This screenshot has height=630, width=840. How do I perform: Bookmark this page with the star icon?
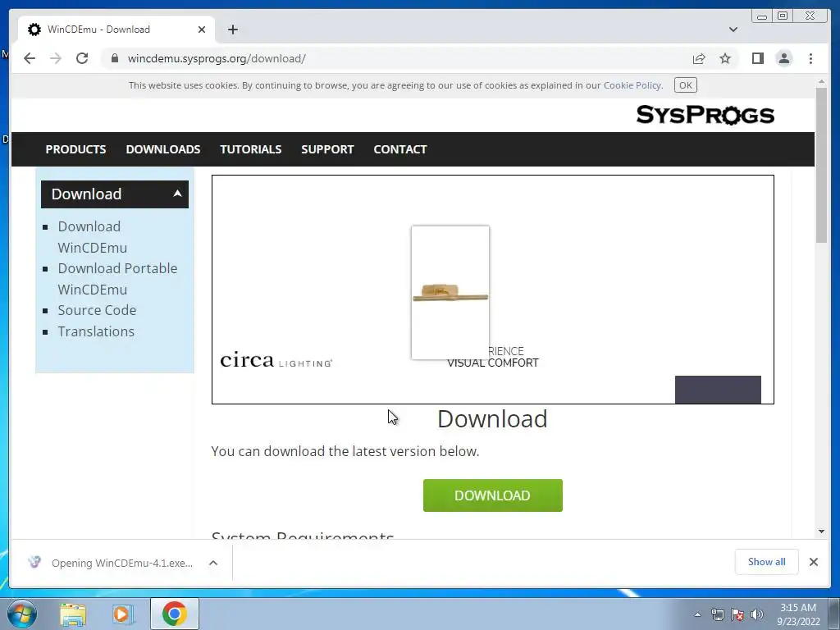tap(725, 58)
